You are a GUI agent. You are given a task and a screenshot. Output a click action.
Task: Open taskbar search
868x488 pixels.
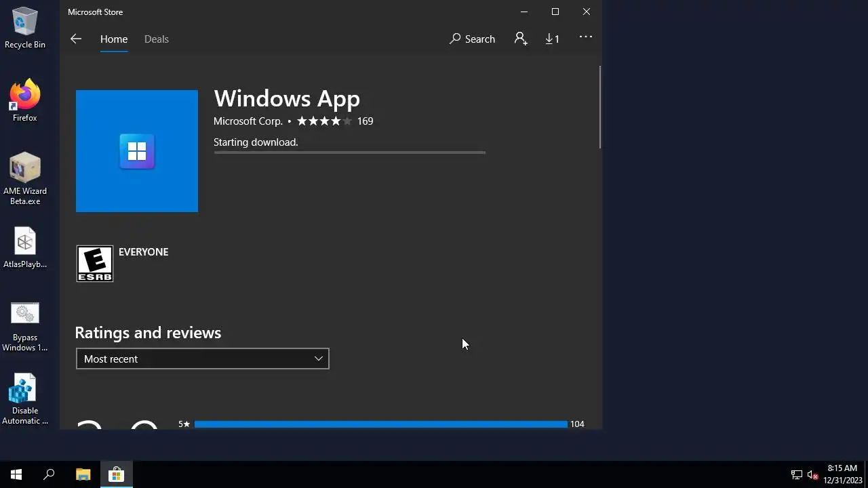click(49, 474)
